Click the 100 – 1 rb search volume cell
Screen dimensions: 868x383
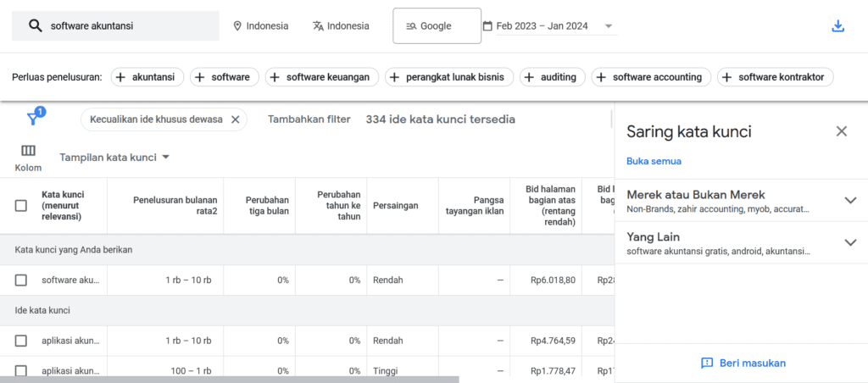tap(191, 371)
